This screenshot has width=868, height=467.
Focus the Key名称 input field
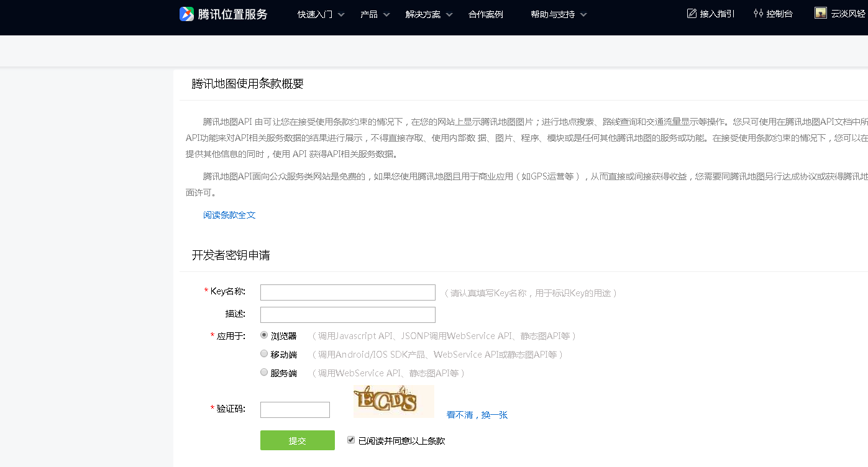[348, 292]
